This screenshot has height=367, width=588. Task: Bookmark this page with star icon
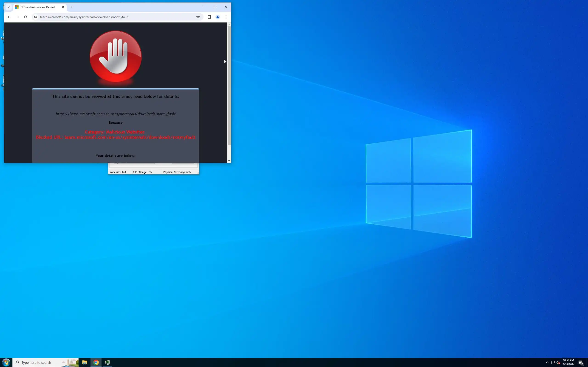pyautogui.click(x=198, y=17)
